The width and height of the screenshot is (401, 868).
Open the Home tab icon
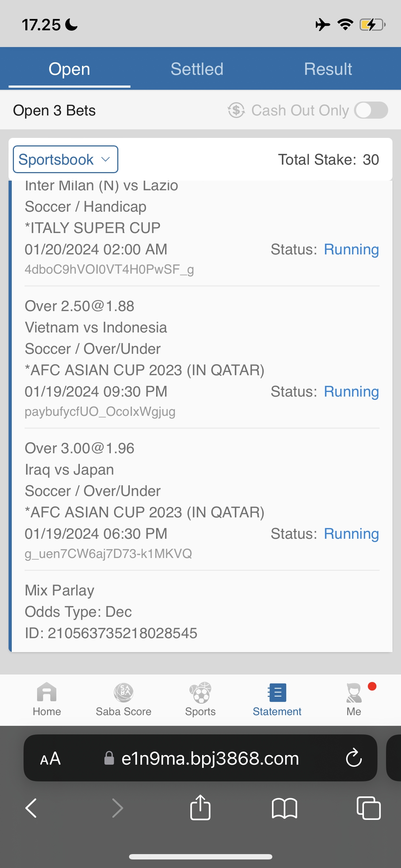tap(47, 692)
